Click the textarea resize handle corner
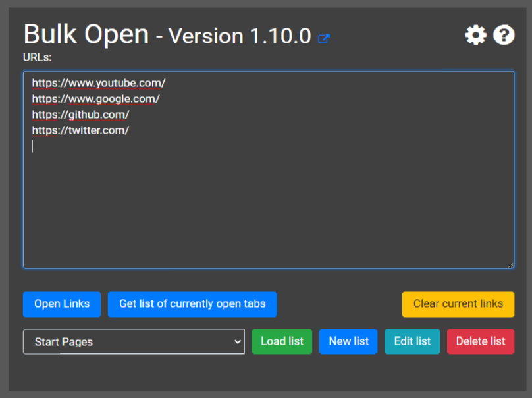The width and height of the screenshot is (532, 398). click(510, 264)
